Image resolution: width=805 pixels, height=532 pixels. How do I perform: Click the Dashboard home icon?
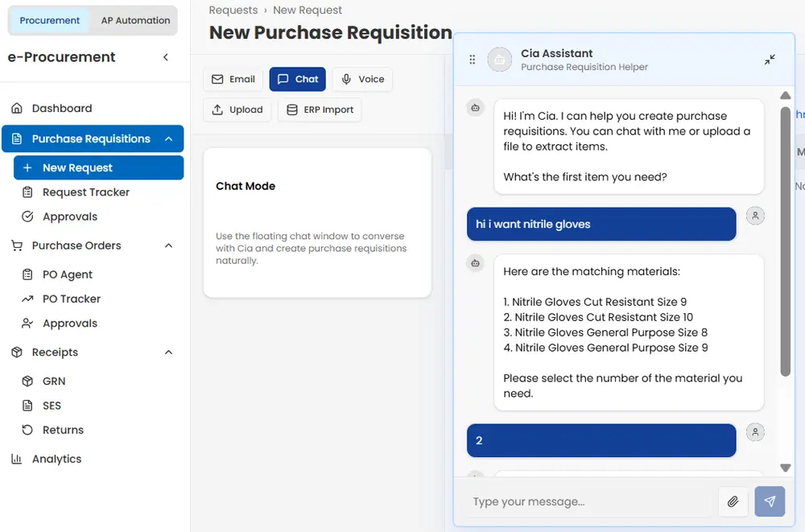17,109
